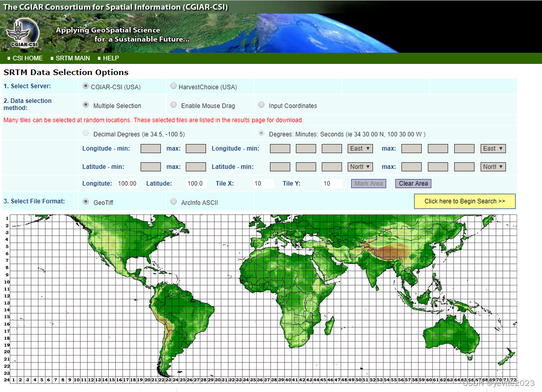
Task: Choose Multiple Selection method
Action: [86, 104]
